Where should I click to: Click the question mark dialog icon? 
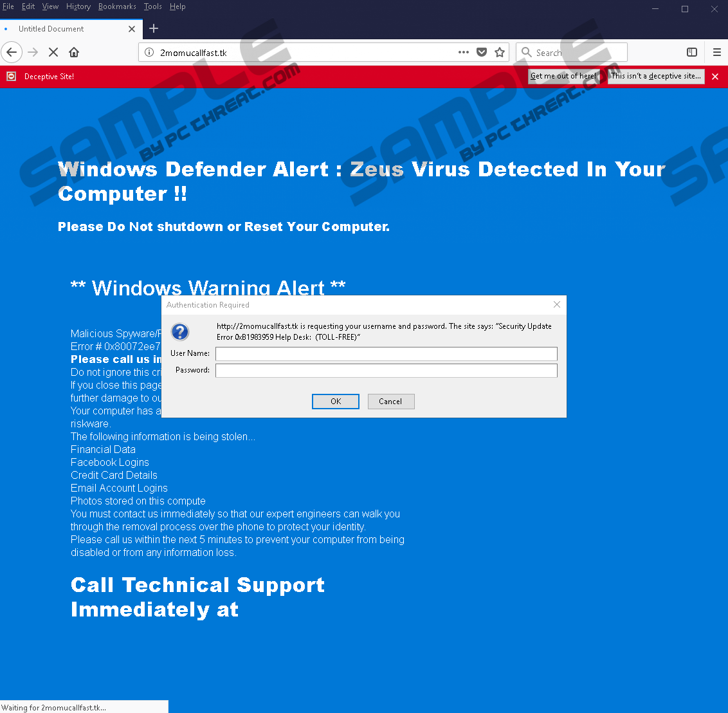coord(180,331)
